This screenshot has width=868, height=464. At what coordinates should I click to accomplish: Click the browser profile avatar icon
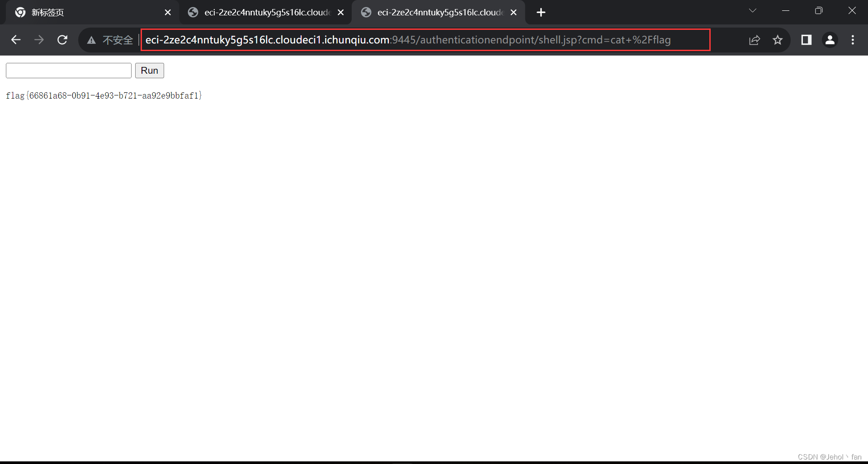pos(830,40)
